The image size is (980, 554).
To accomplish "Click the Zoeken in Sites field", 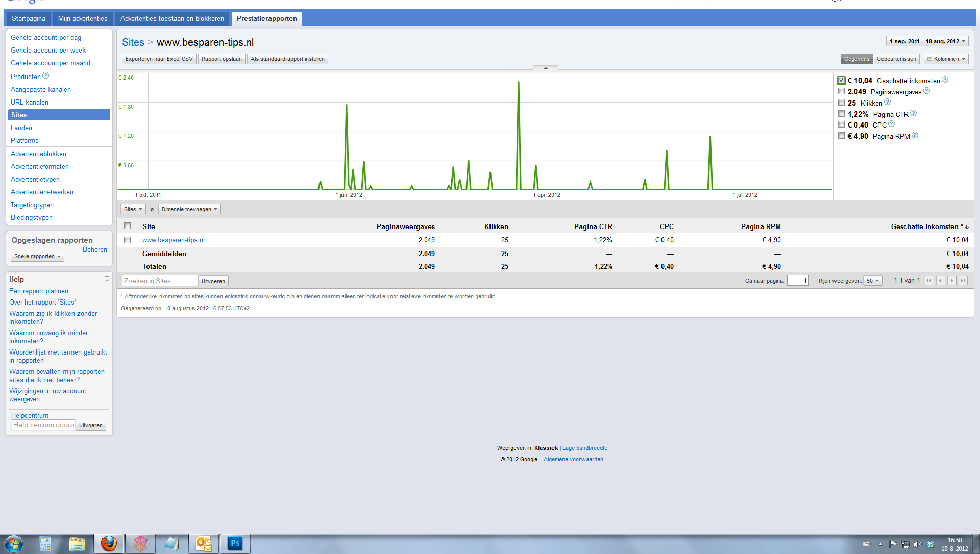I will (160, 281).
